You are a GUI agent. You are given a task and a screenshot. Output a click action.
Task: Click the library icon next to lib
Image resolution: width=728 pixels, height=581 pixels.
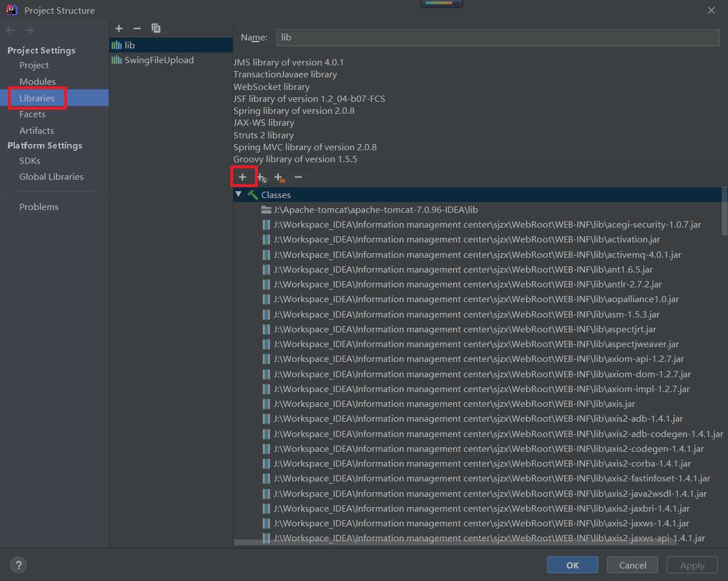coord(117,45)
